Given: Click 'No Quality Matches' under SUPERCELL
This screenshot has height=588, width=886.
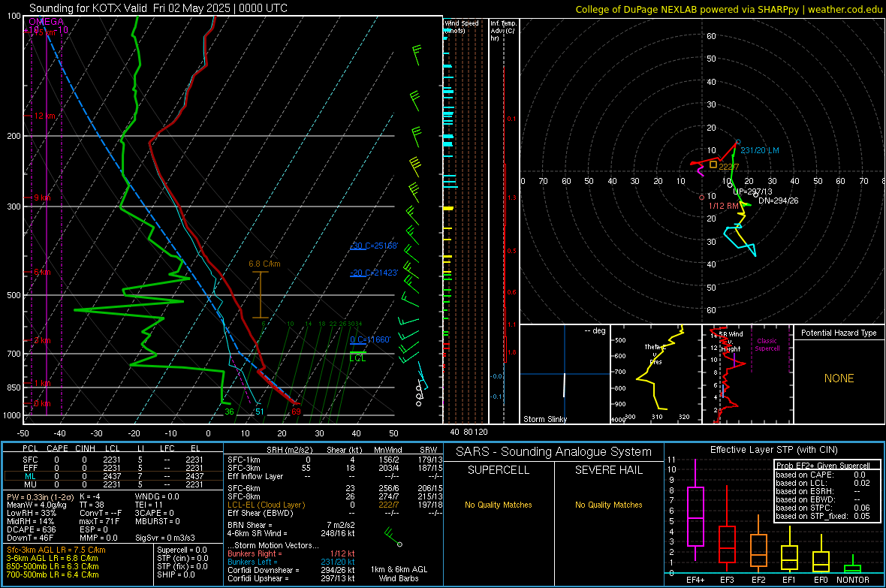Looking at the screenshot, I should pos(499,505).
